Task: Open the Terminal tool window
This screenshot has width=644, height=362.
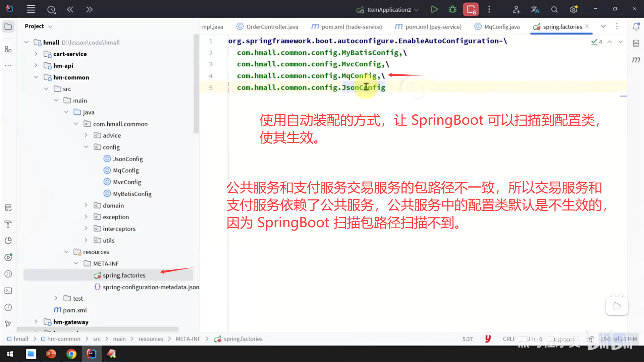Action: 8,291
